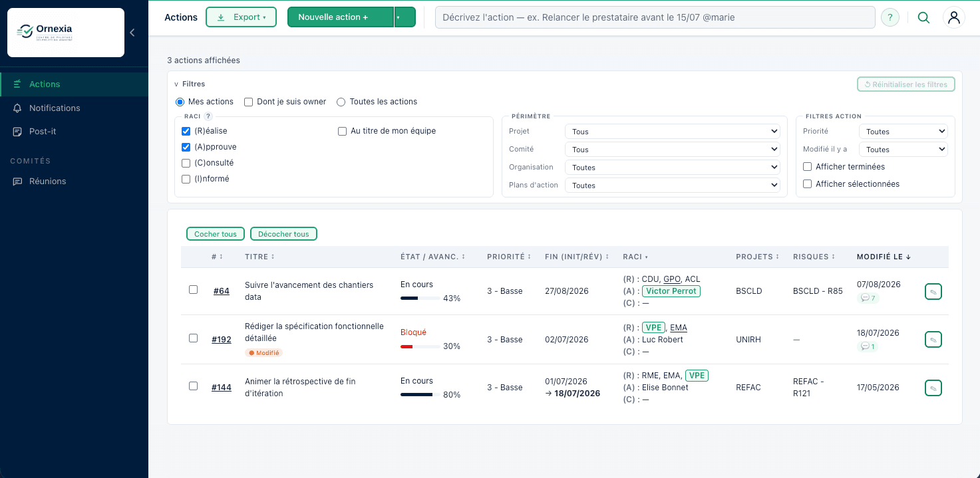Click the RACI help question mark

click(x=208, y=116)
